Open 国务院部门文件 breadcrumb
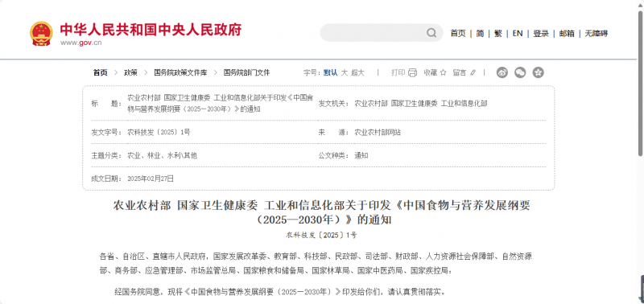 pos(247,72)
